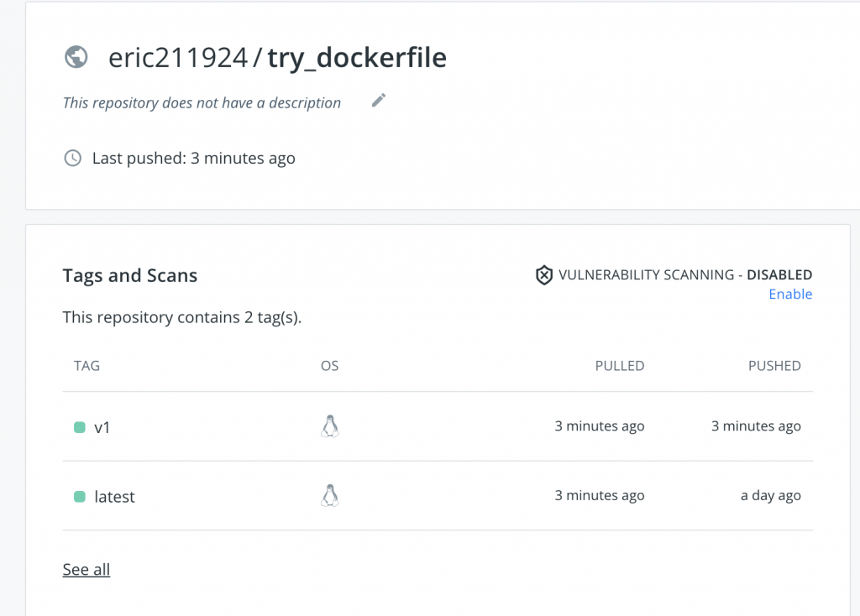Click the PUSHED column header
This screenshot has height=616, width=860.
(x=774, y=366)
